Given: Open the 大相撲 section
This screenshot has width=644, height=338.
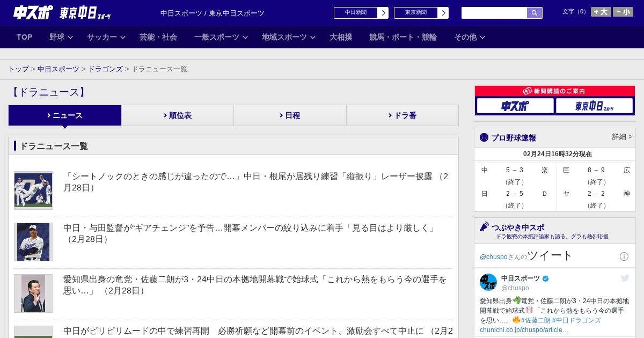Looking at the screenshot, I should pyautogui.click(x=341, y=37).
